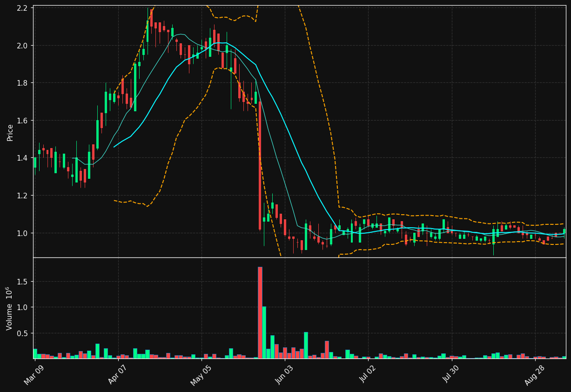571x392 pixels.
Task: Click the tallest red volume bar
Action: point(260,312)
